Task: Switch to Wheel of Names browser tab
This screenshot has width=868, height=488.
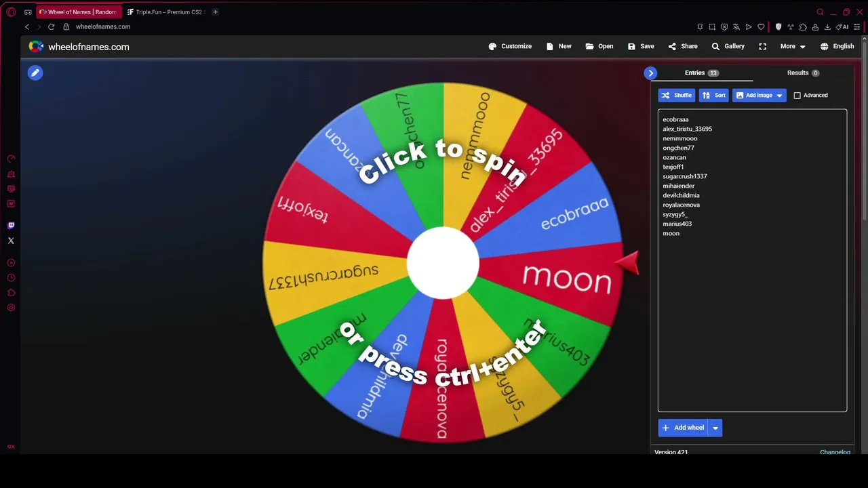Action: point(79,12)
